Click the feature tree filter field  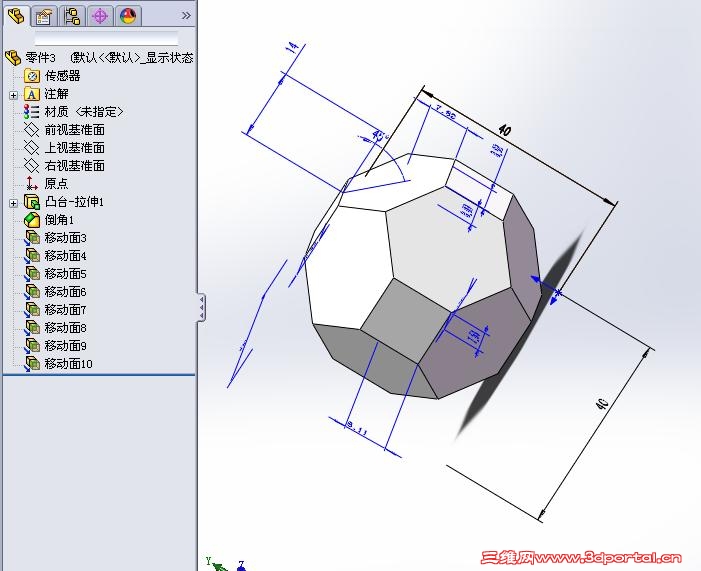106,39
